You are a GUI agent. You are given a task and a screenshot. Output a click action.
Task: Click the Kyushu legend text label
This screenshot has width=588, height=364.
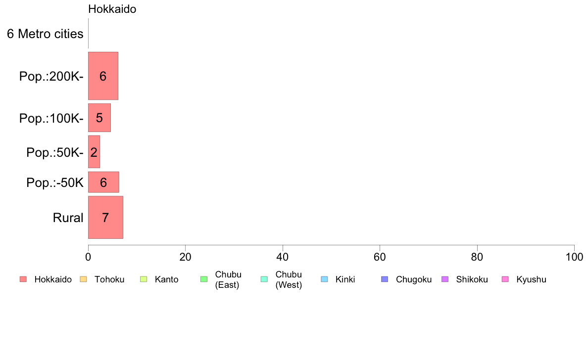531,279
